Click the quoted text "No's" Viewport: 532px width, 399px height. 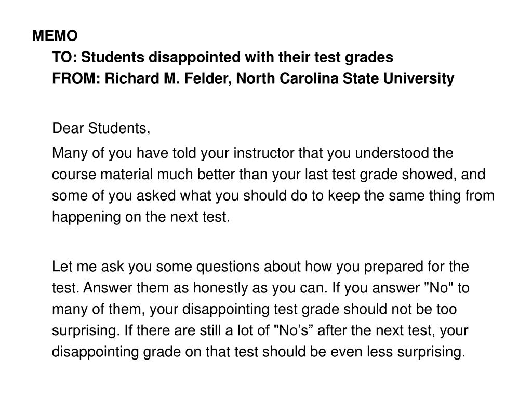[x=293, y=330]
